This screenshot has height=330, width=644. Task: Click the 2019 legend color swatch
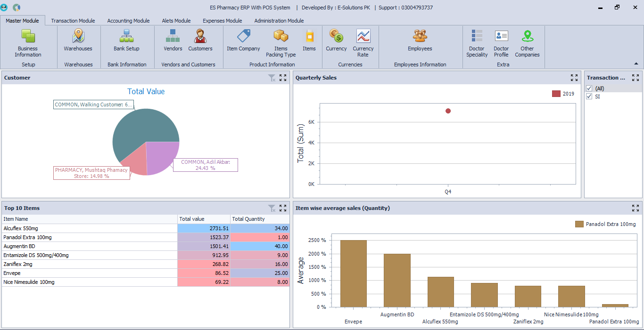click(556, 94)
